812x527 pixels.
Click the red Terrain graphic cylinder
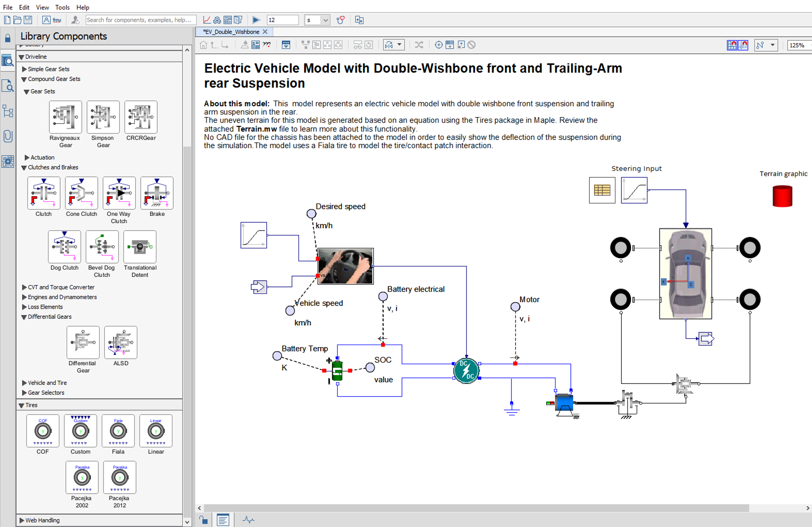(782, 196)
